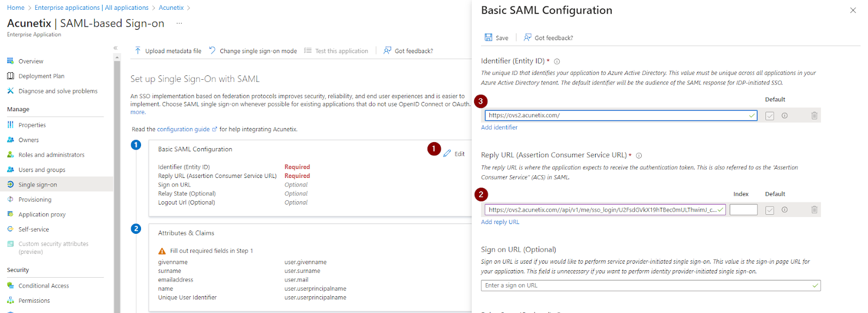Click the pencil Edit icon for Basic SAML Configuration
This screenshot has width=868, height=313.
coord(447,154)
